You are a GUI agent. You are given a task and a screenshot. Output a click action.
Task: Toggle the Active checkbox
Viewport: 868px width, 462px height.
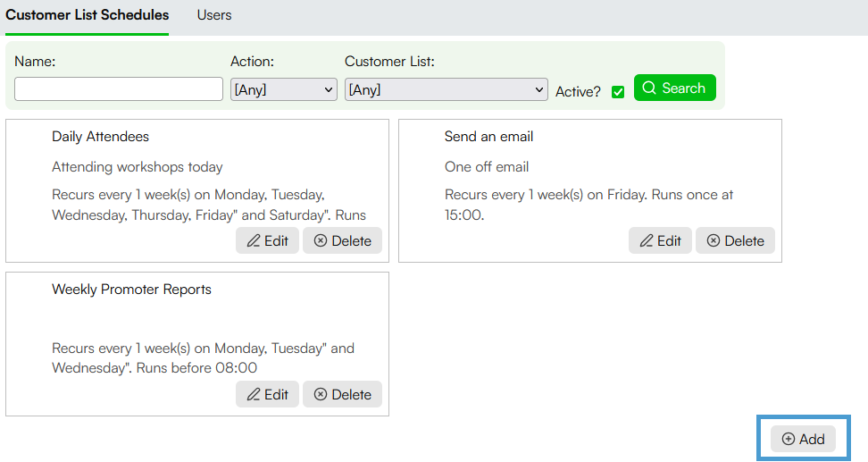(x=618, y=92)
